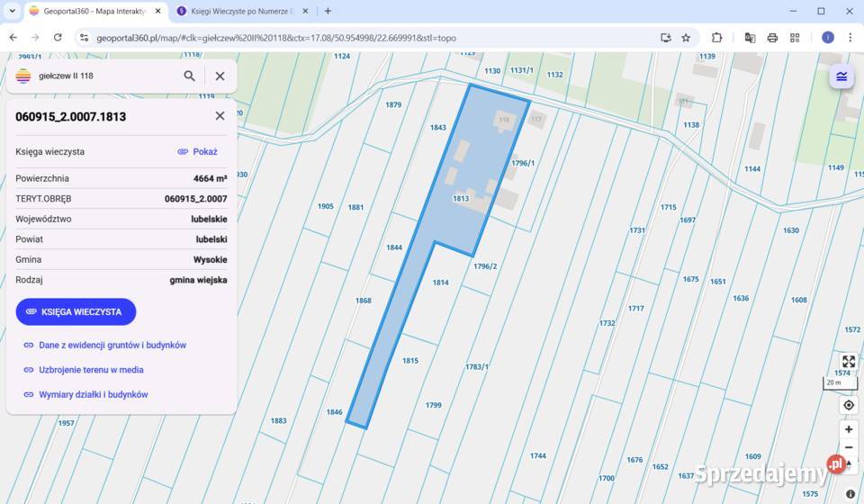Close the parcel info panel
Screen dimensions: 864x504
point(220,116)
